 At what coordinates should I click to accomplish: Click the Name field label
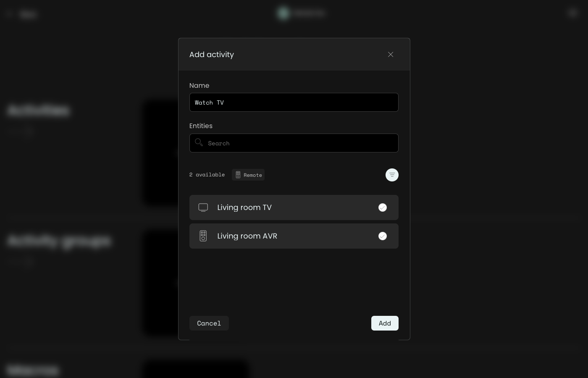(x=199, y=86)
